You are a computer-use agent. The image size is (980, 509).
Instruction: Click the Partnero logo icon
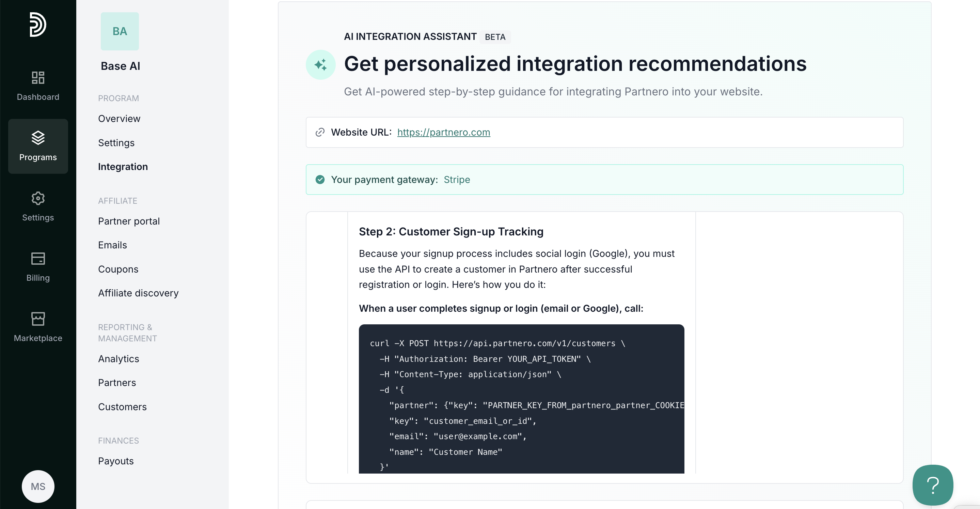(x=38, y=25)
